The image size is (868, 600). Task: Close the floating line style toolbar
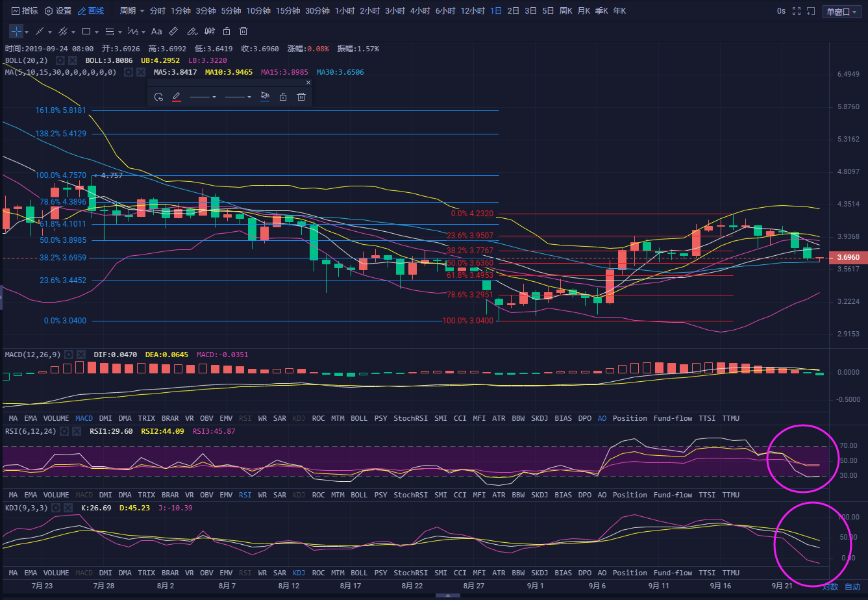[x=308, y=82]
